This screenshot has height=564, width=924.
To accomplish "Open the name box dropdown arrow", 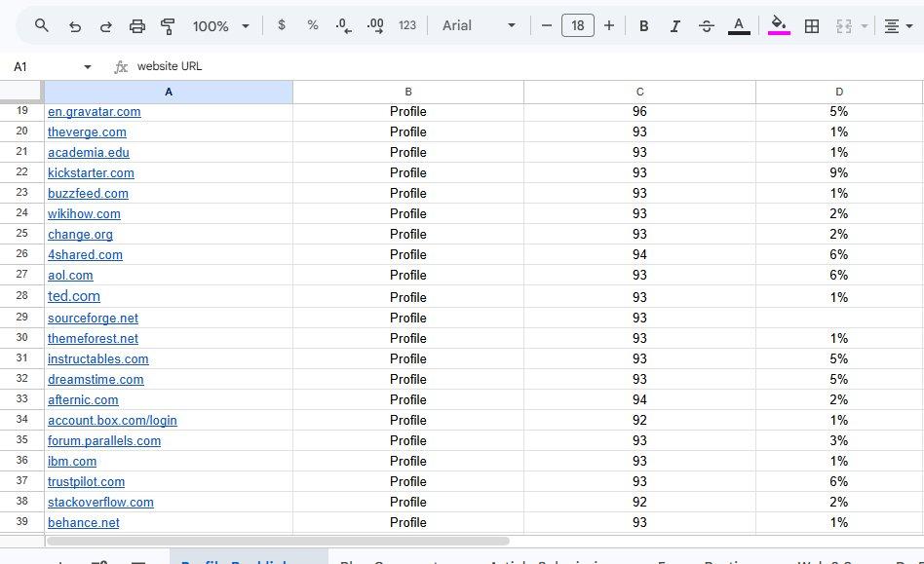I will pos(88,66).
